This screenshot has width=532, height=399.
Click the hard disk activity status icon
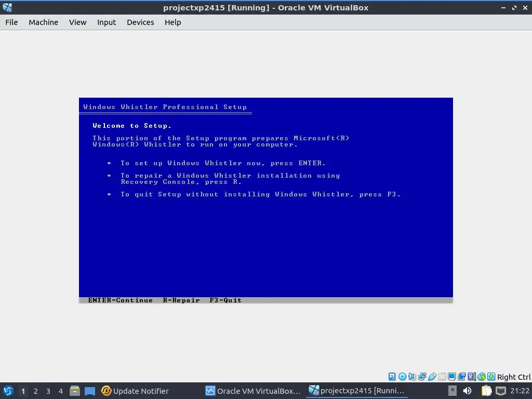(x=392, y=376)
